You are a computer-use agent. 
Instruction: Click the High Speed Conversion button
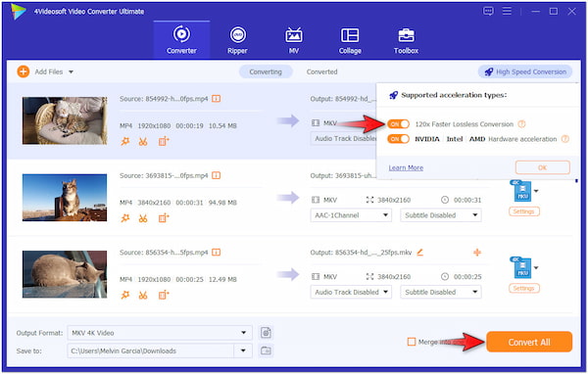pos(525,71)
